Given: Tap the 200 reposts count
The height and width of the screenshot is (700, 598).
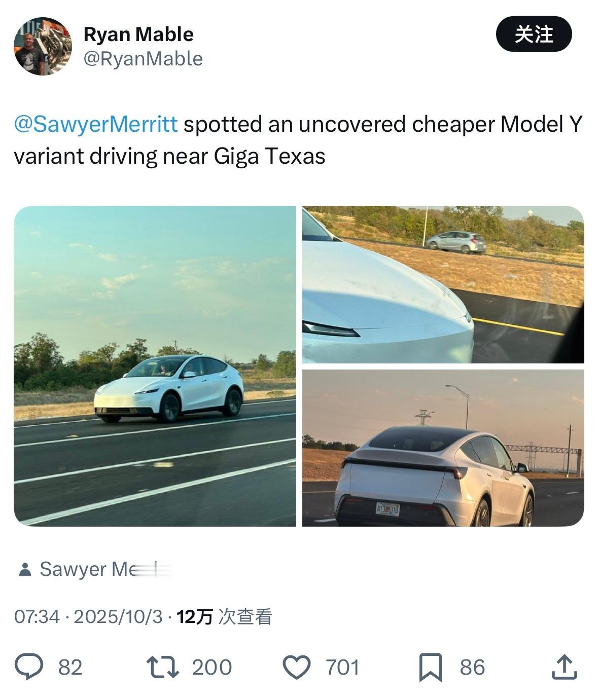Looking at the screenshot, I should (x=212, y=667).
